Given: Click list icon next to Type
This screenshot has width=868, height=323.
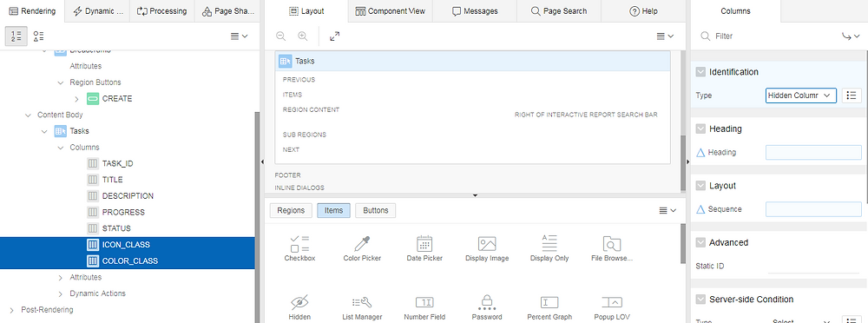Looking at the screenshot, I should pos(852,96).
